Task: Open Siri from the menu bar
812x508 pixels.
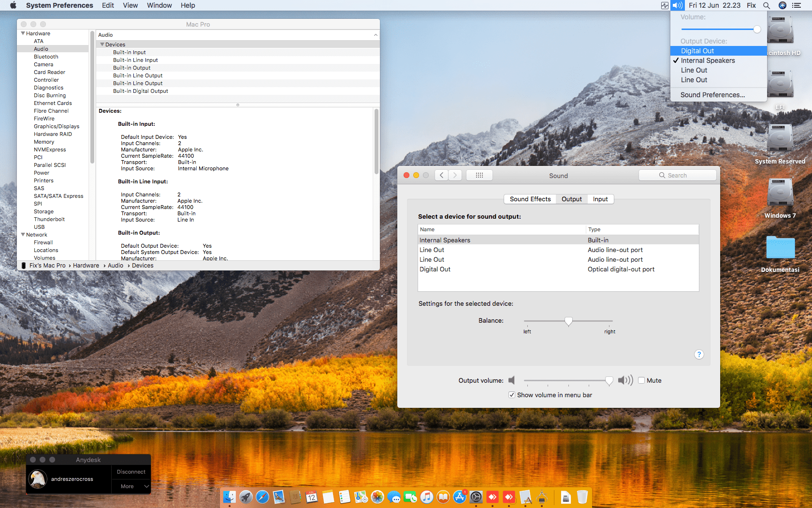Action: (x=782, y=5)
